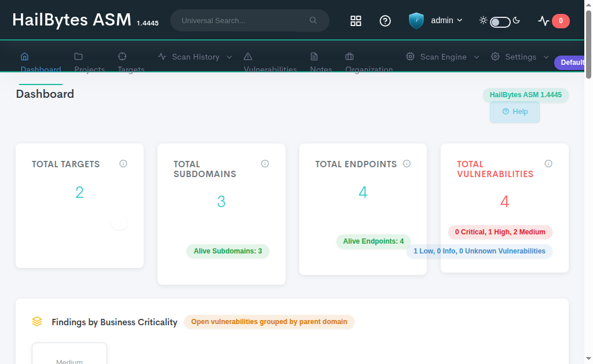Toggle the dark mode switch
The width and height of the screenshot is (593, 364).
[500, 21]
